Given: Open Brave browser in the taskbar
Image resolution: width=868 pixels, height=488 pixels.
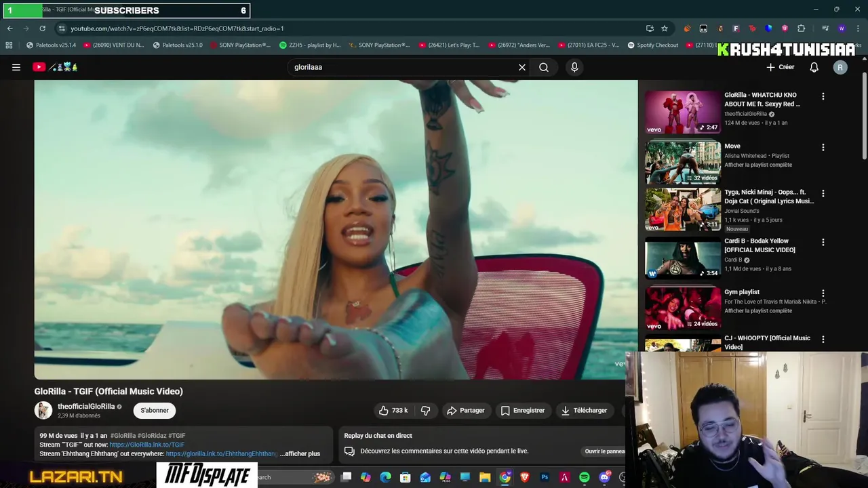Looking at the screenshot, I should click(x=524, y=477).
